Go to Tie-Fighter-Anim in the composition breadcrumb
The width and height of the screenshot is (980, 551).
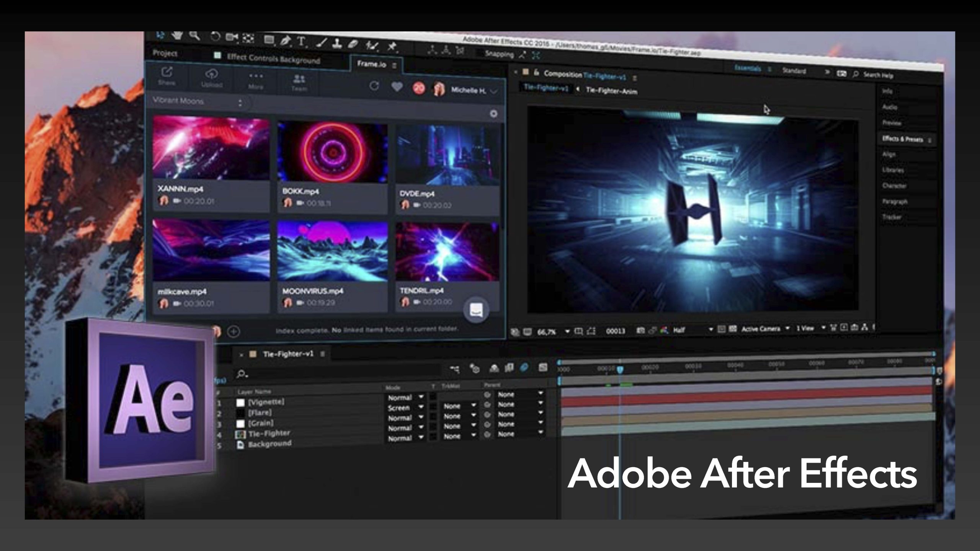coord(612,91)
